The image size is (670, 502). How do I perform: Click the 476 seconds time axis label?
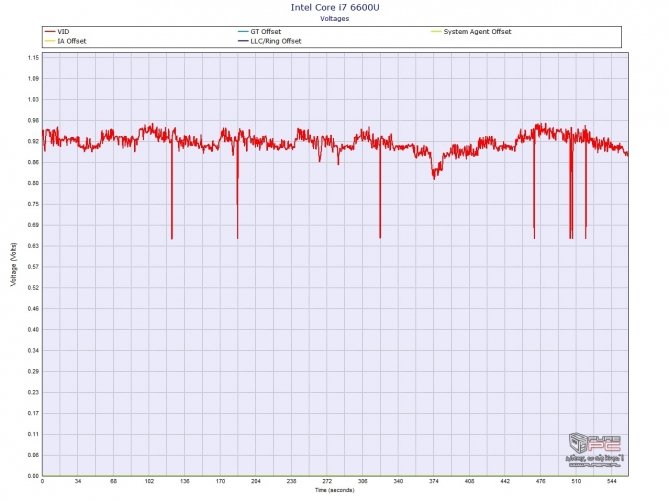[541, 481]
